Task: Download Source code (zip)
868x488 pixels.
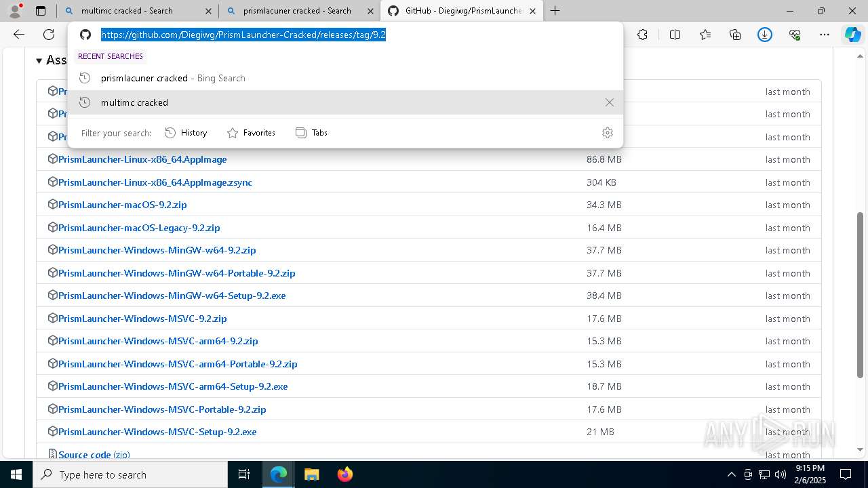Action: tap(94, 455)
